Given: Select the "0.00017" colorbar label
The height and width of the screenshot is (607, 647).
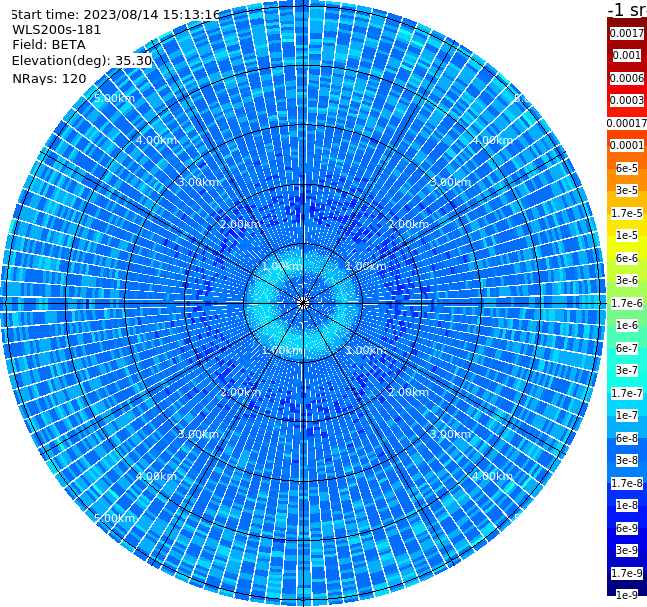Looking at the screenshot, I should click(x=627, y=123).
